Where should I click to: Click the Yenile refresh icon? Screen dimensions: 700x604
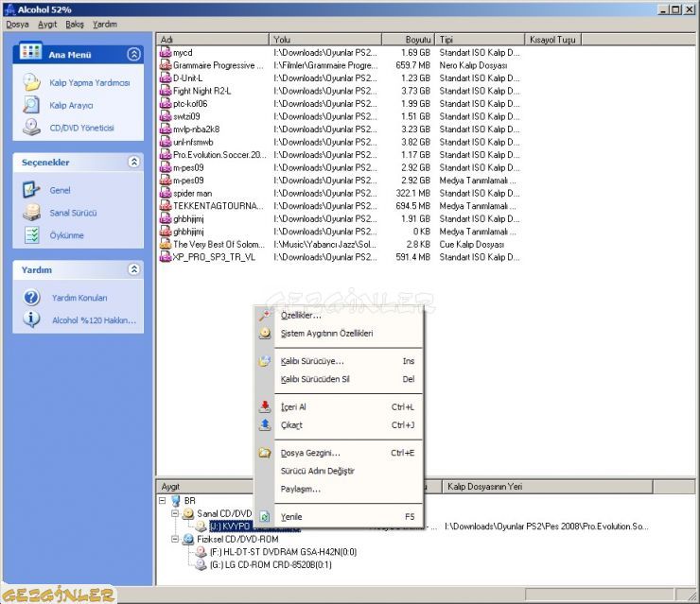pyautogui.click(x=265, y=517)
